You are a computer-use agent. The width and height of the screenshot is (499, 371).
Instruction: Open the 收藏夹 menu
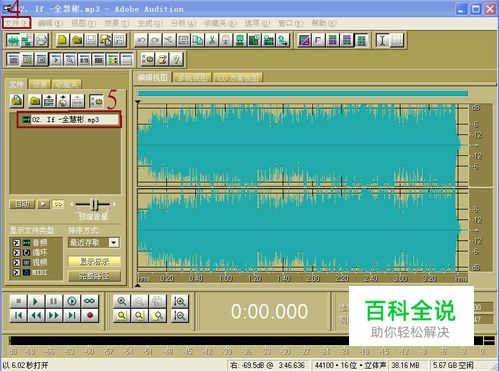click(220, 23)
